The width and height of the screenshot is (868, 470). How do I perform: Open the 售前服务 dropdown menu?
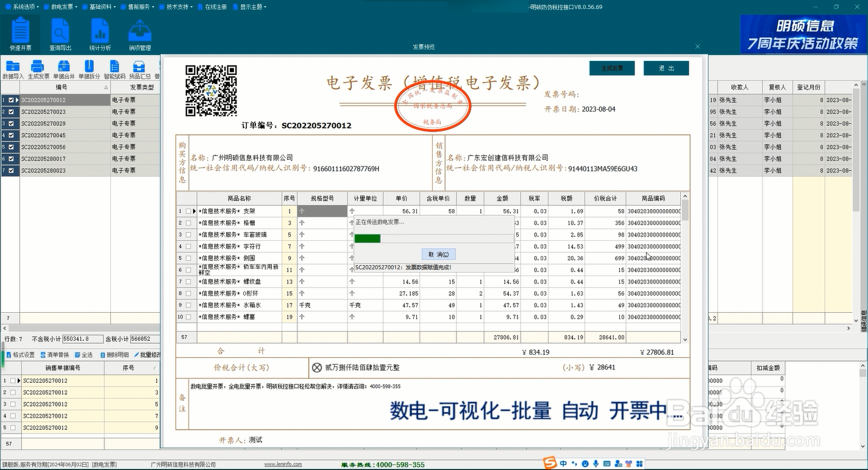pyautogui.click(x=138, y=7)
